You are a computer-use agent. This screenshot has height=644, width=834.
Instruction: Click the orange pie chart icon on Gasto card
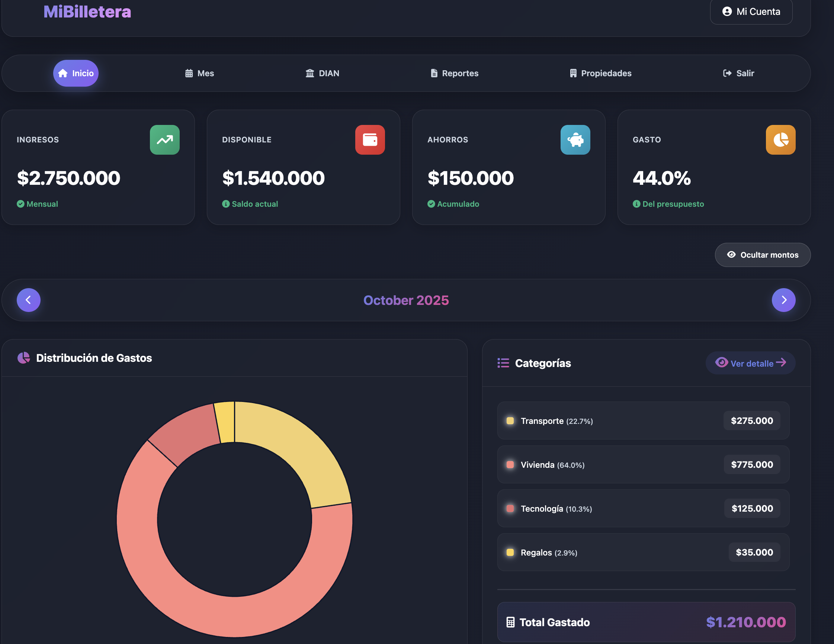click(x=780, y=140)
